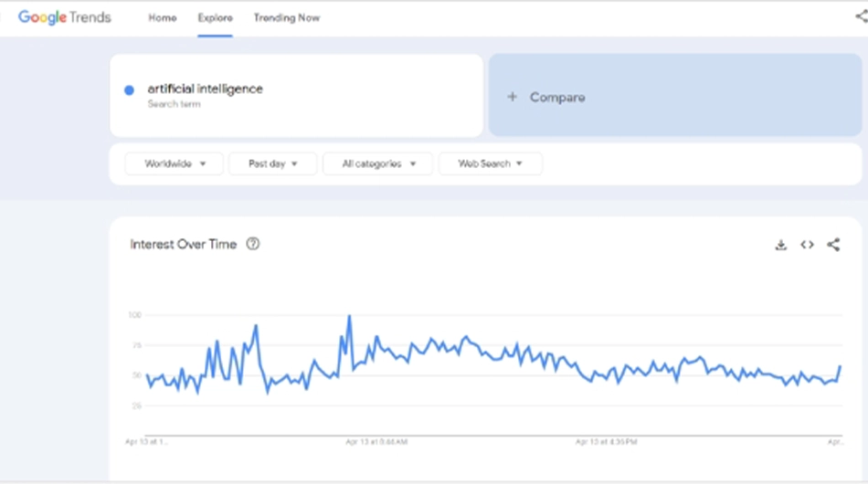
Task: Open the Web Search type dropdown
Action: tap(491, 163)
